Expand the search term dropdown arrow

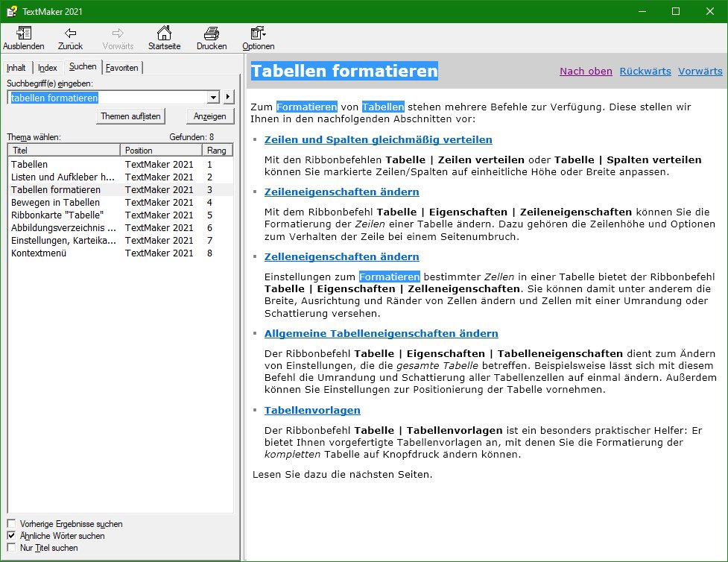tap(213, 98)
